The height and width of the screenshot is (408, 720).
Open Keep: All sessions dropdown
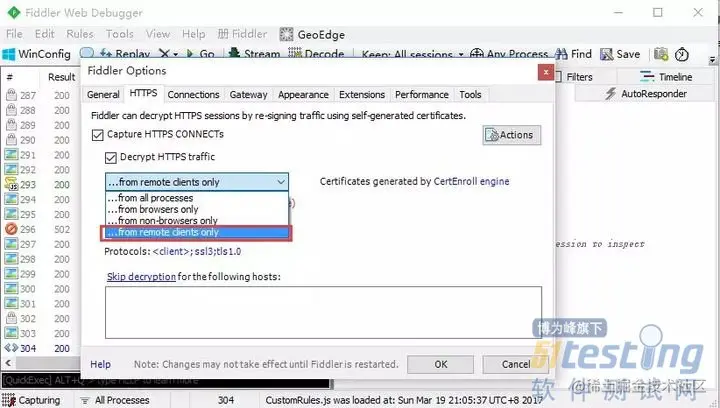coord(412,54)
